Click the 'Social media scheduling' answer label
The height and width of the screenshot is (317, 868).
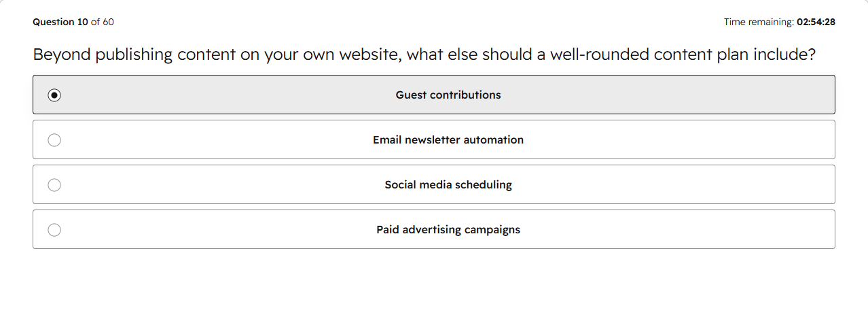448,185
